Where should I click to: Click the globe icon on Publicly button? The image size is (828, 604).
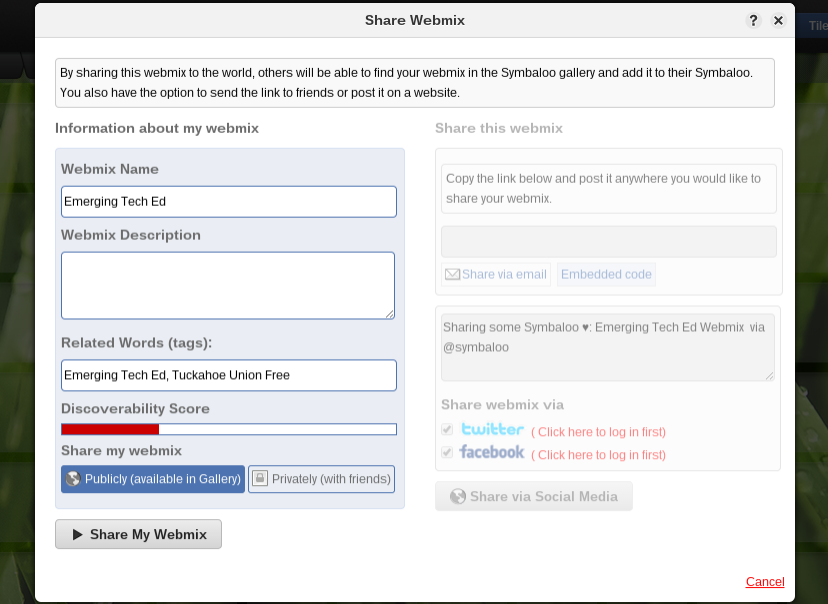coord(73,479)
